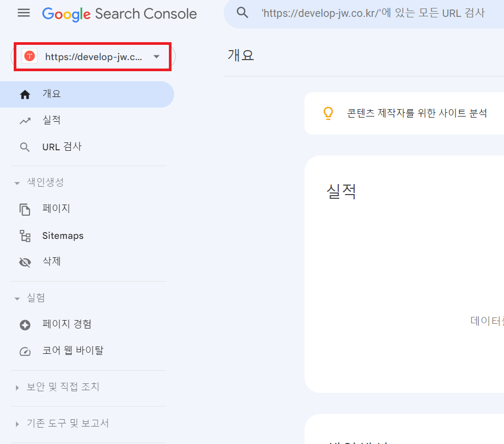Click the magnifier icon beside URL 검사

[25, 147]
